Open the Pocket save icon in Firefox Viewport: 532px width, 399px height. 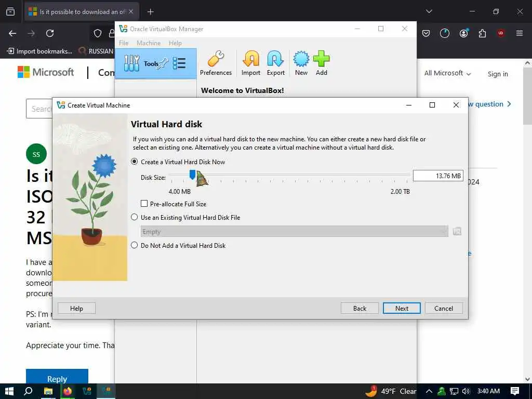pyautogui.click(x=426, y=33)
